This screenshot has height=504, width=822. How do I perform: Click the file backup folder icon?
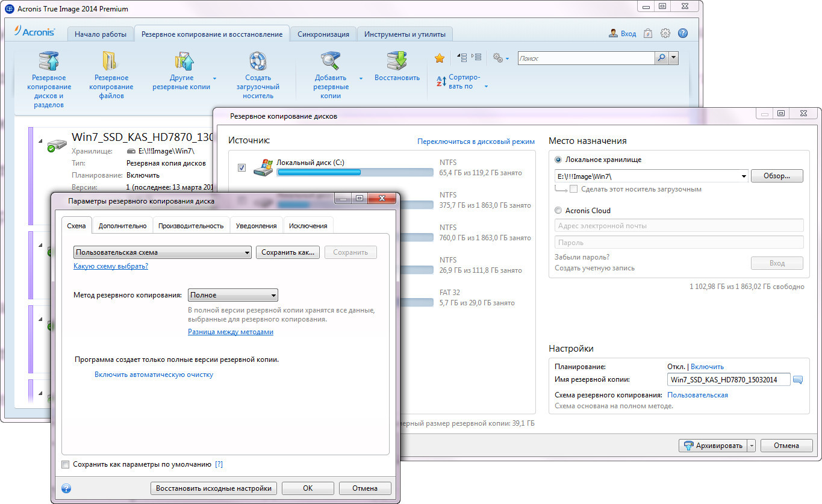[111, 61]
